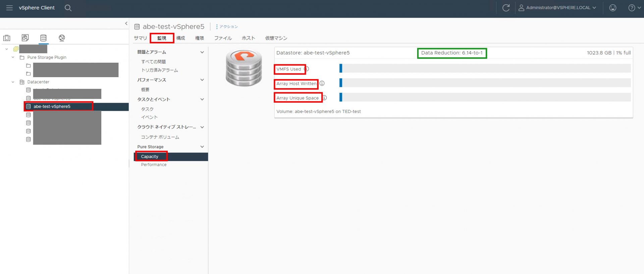This screenshot has height=274, width=644.
Task: Open Performance under Pure Storage
Action: coord(154,165)
